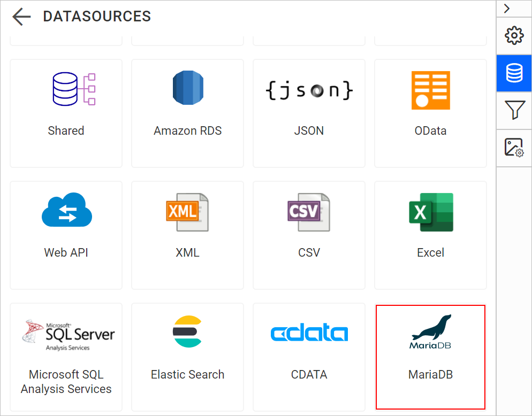The image size is (532, 416).
Task: Click the DATASOURCES panel title
Action: pyautogui.click(x=97, y=17)
